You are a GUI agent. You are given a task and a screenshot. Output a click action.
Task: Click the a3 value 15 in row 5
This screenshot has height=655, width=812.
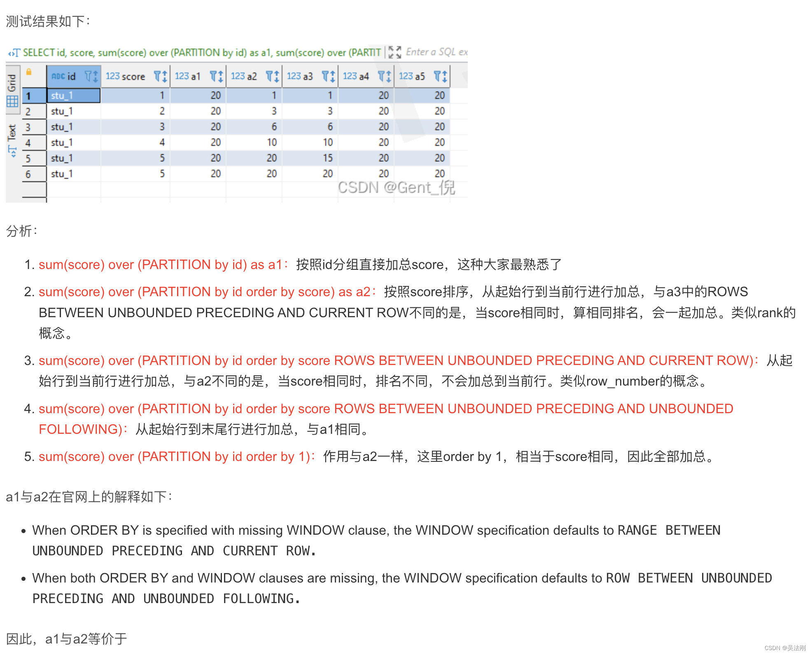327,158
